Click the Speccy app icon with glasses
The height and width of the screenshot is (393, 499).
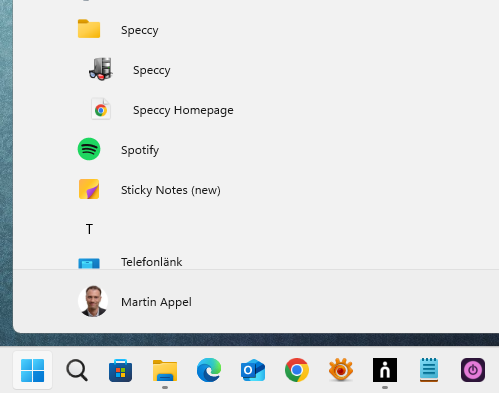coord(100,69)
